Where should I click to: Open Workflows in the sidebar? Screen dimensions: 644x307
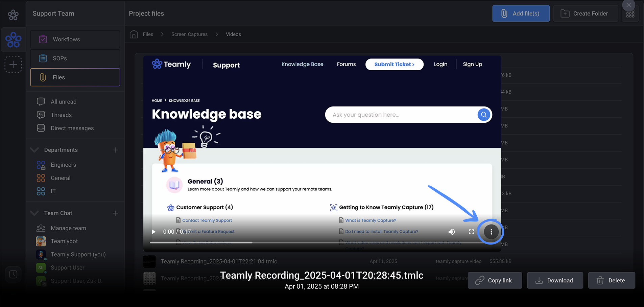pyautogui.click(x=75, y=39)
